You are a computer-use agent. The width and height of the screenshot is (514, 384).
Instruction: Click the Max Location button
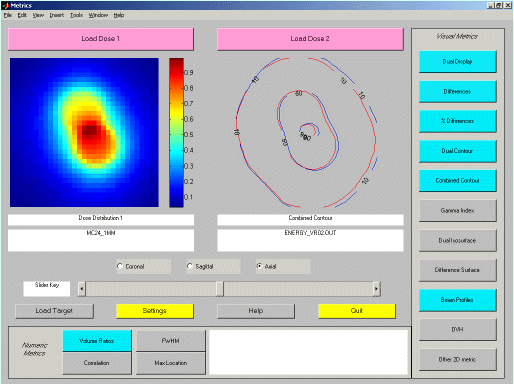[171, 363]
